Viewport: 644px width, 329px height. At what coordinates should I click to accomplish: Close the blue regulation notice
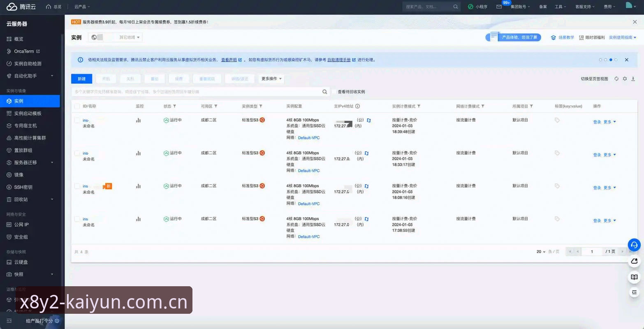click(x=627, y=60)
